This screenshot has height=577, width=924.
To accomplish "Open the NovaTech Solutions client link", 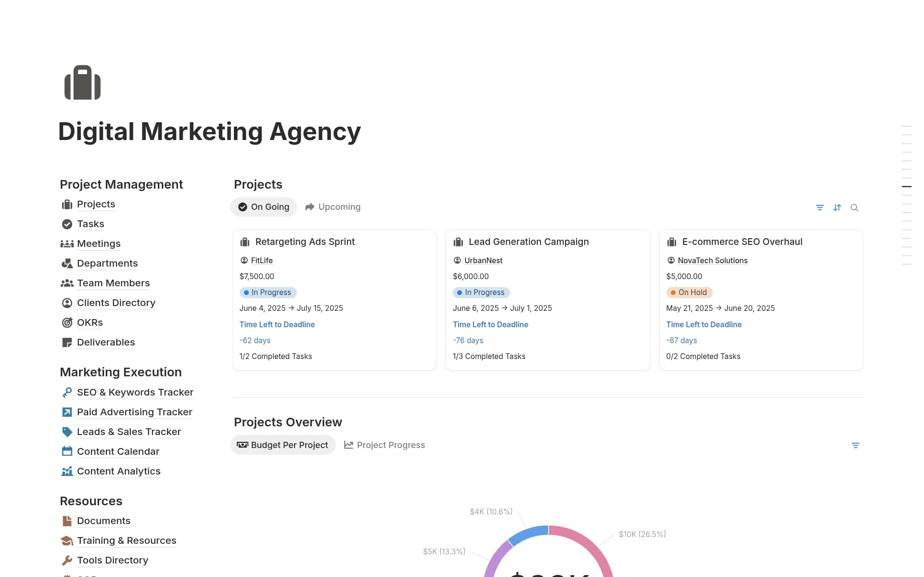I will click(712, 260).
